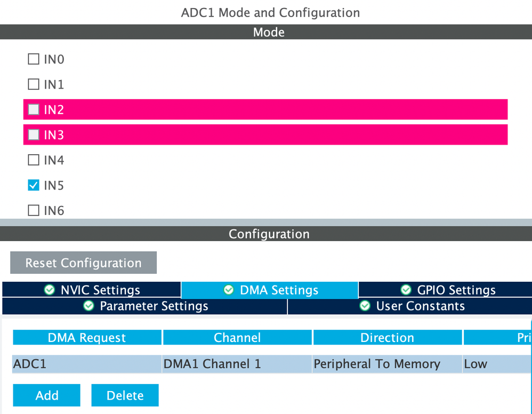Select the ADC1 DMA request cell

[87, 364]
